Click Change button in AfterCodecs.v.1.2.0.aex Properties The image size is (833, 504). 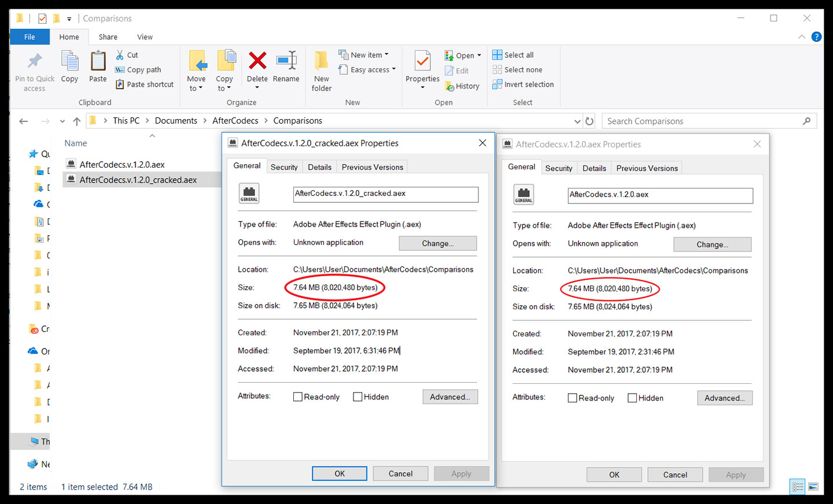[x=712, y=244]
